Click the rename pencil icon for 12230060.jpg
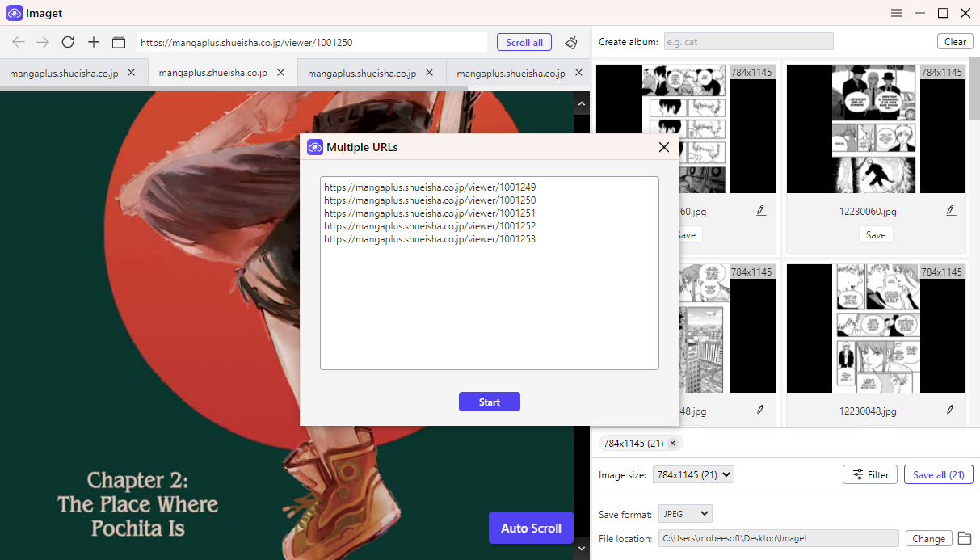 [951, 211]
